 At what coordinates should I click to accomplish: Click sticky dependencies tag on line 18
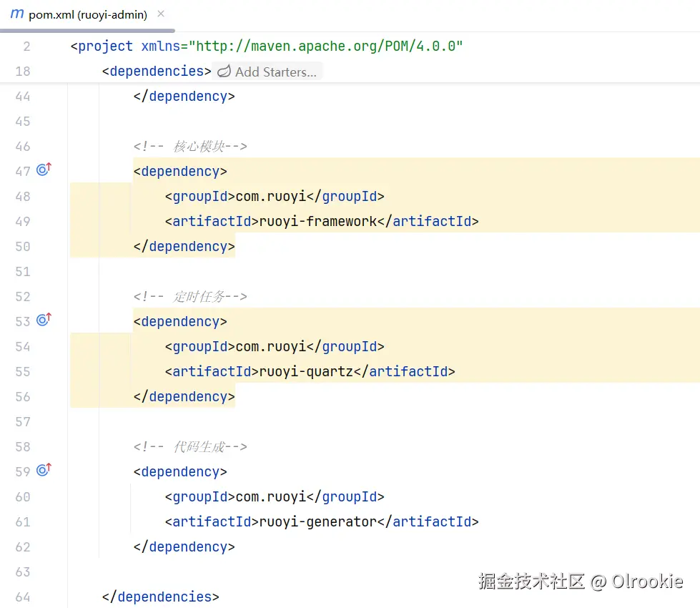157,71
